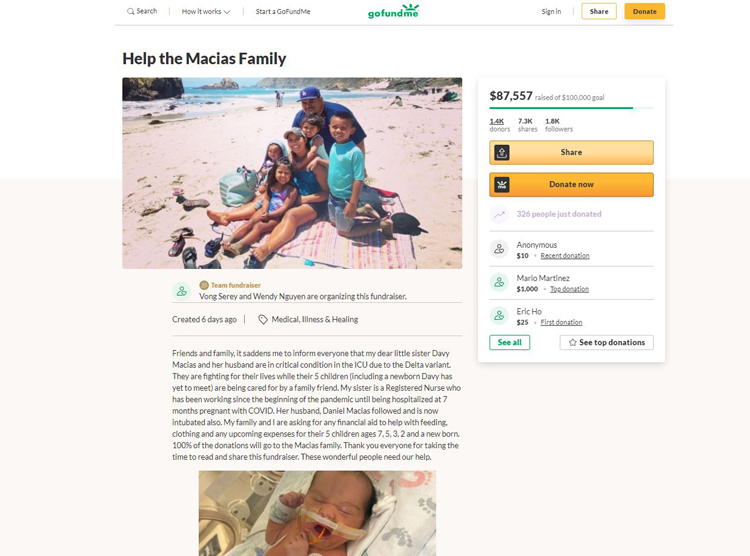The height and width of the screenshot is (556, 750).
Task: Click the Search magnifier icon
Action: coord(130,11)
